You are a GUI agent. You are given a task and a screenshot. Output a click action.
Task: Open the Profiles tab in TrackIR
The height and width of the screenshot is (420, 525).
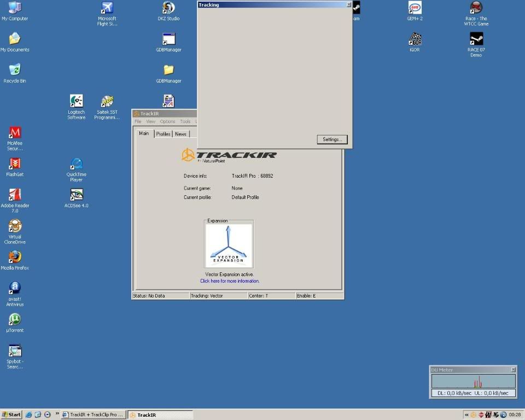coord(163,134)
